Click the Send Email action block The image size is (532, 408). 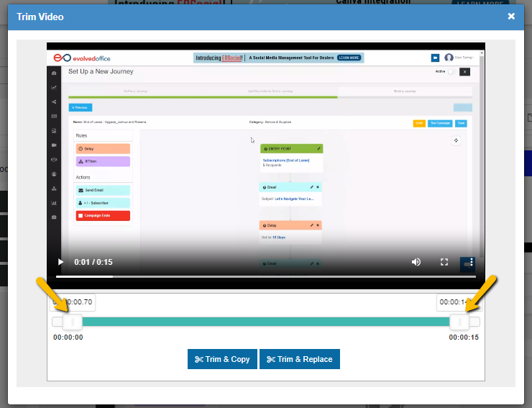click(103, 190)
